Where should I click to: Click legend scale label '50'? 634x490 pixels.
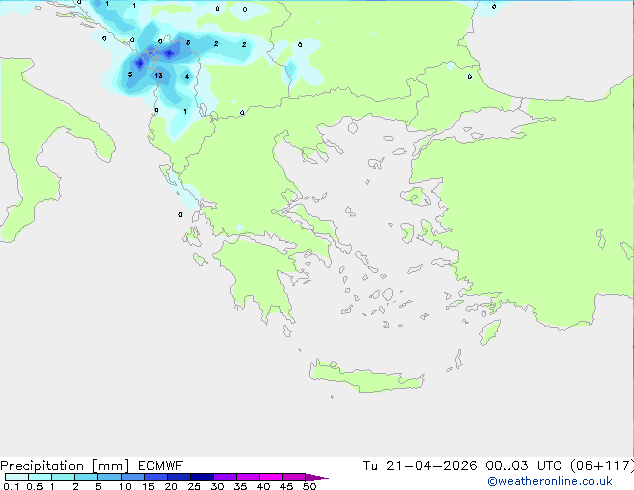tap(309, 486)
